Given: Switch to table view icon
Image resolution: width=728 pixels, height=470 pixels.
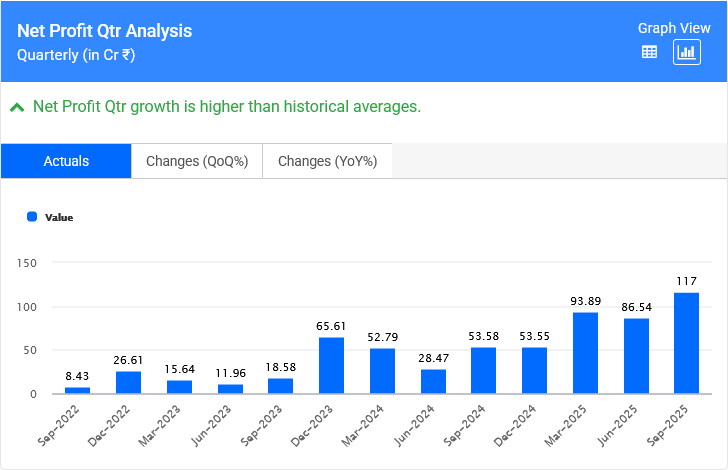Looking at the screenshot, I should click(649, 53).
